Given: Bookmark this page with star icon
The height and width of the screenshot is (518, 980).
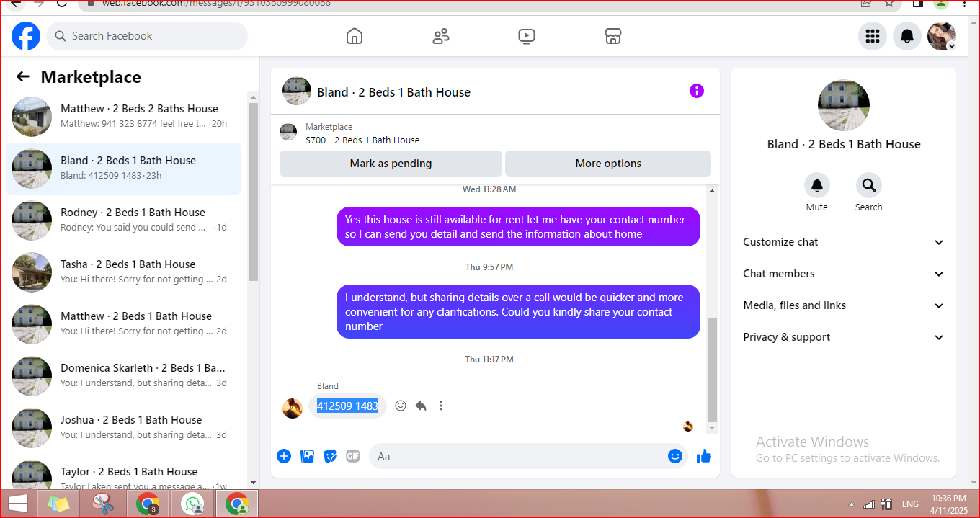Looking at the screenshot, I should click(x=890, y=4).
